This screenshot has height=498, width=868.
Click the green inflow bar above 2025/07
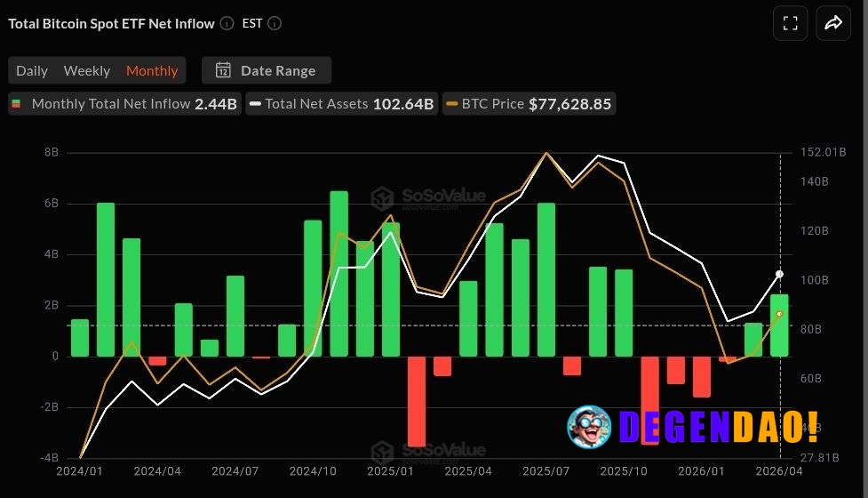(545, 280)
